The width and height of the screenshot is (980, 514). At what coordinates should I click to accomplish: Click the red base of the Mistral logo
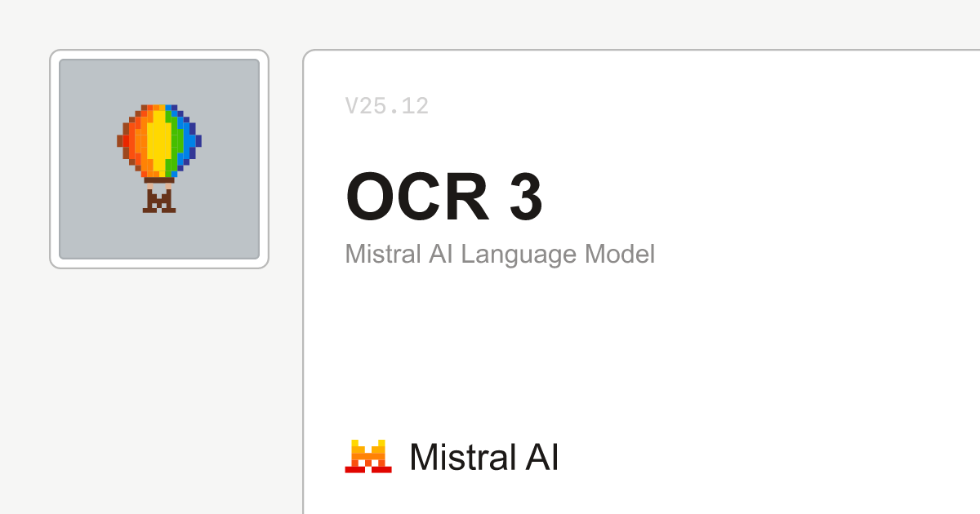pyautogui.click(x=368, y=469)
